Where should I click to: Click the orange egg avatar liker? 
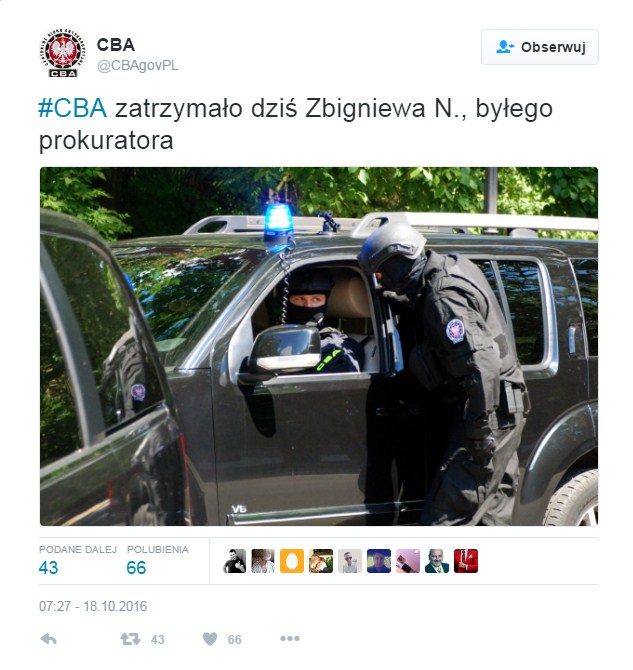coord(292,561)
